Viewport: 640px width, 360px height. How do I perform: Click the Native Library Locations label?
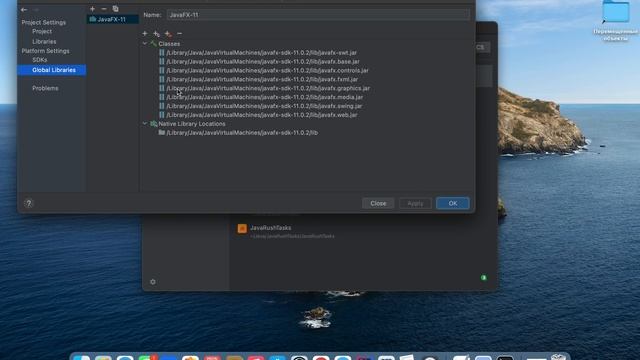point(192,124)
